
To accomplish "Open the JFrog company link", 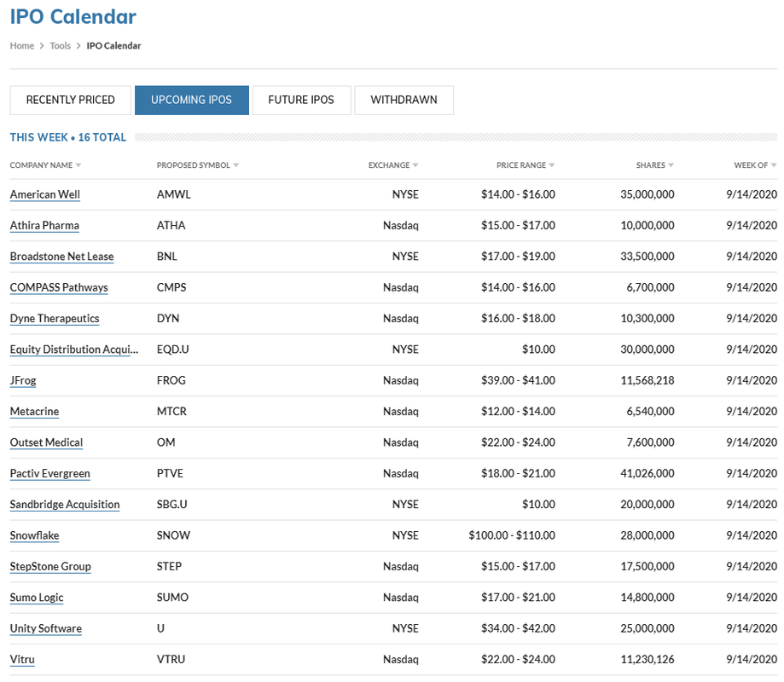I will [23, 381].
